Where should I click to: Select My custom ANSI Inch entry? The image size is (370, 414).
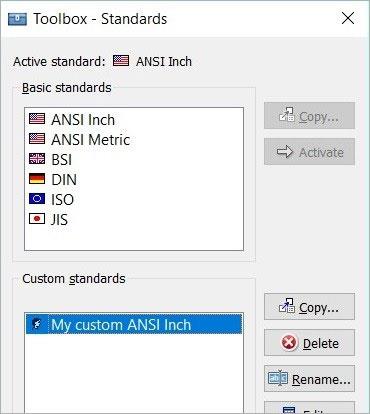point(134,324)
